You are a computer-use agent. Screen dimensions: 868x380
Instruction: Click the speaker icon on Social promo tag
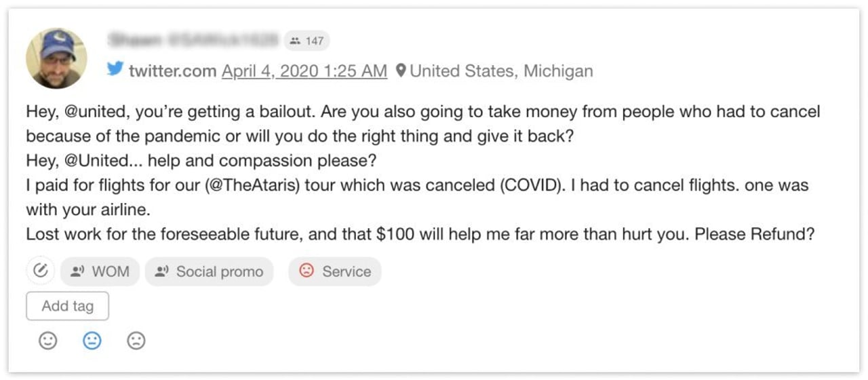pos(161,271)
